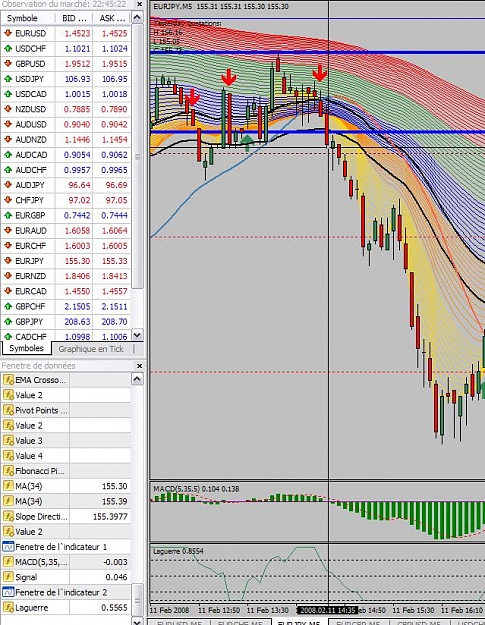Click the Fibonacci Pivots indicator icon
This screenshot has width=485, height=625.
point(8,471)
